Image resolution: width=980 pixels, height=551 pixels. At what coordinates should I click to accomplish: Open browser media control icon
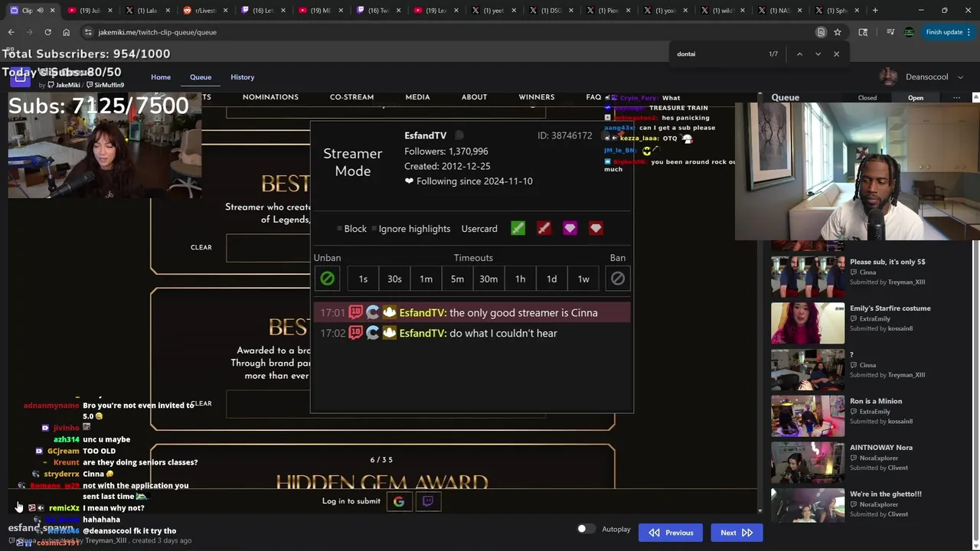click(890, 32)
